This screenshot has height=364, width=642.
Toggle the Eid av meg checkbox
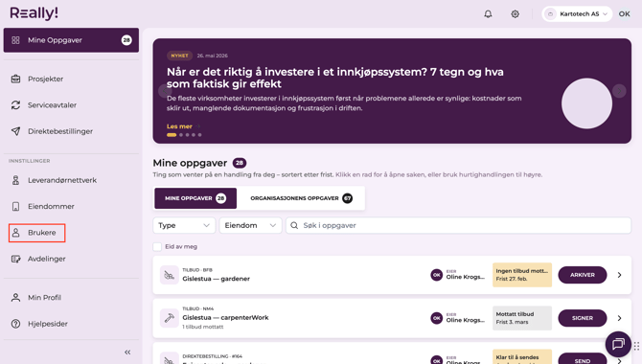157,246
